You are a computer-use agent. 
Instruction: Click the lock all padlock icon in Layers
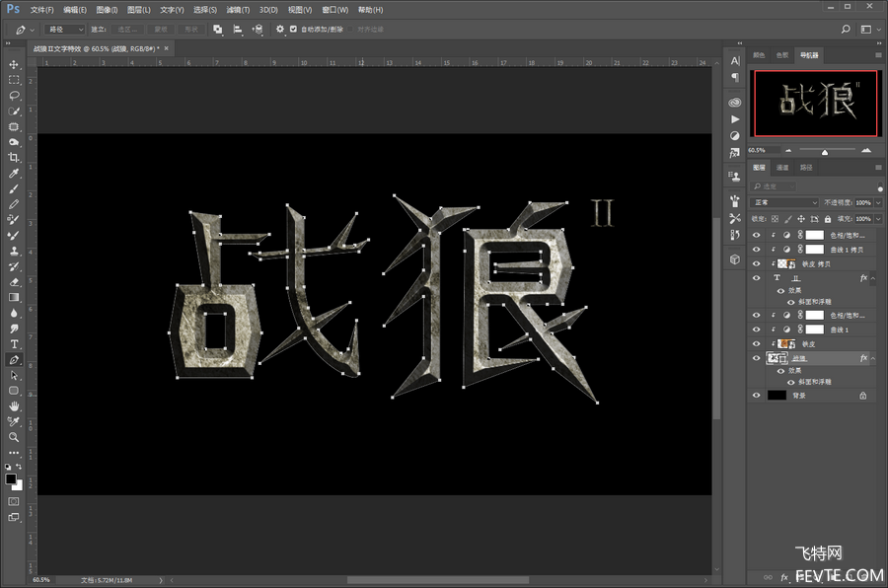click(x=828, y=219)
